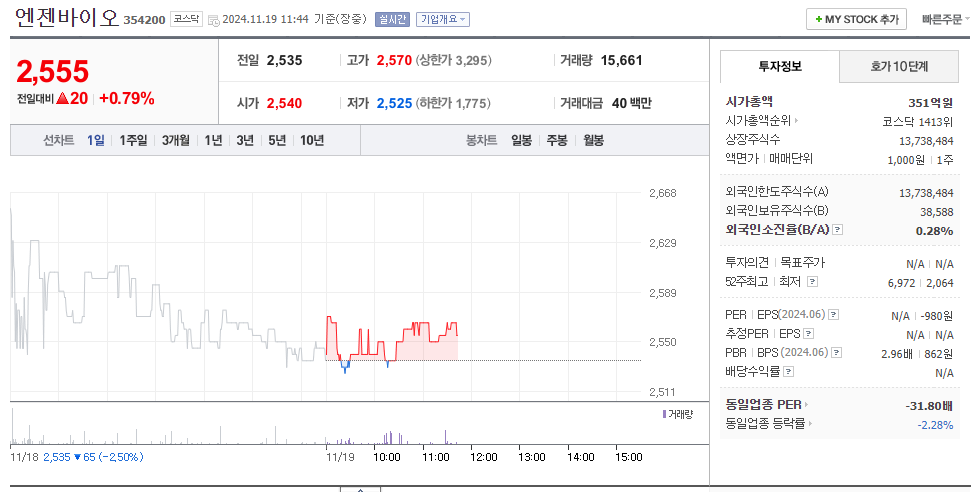Open the help icon next to PBR BPS
This screenshot has height=492, width=977.
pyautogui.click(x=837, y=352)
